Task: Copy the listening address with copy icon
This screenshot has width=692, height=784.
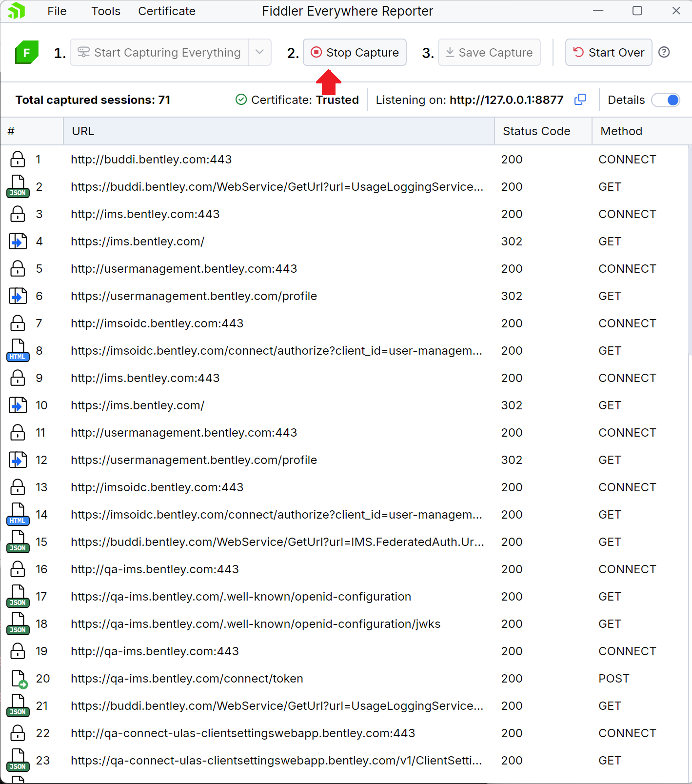Action: [580, 100]
